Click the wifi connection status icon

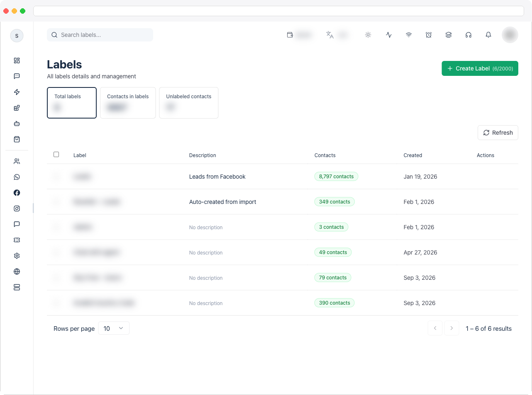tap(409, 35)
